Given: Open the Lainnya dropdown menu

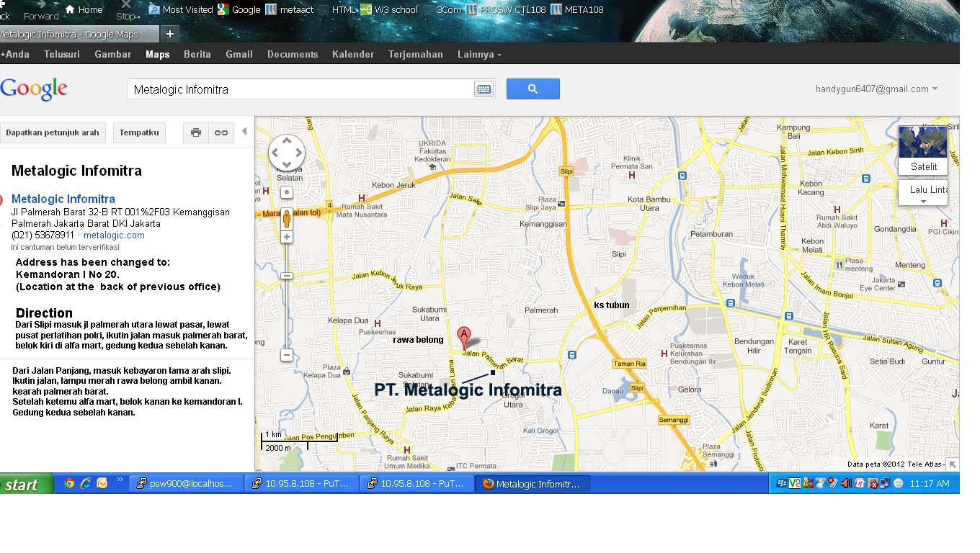Looking at the screenshot, I should point(479,54).
